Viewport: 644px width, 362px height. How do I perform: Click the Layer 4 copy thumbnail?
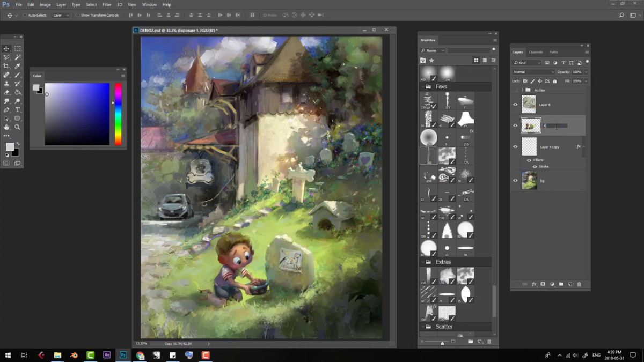[x=529, y=146]
